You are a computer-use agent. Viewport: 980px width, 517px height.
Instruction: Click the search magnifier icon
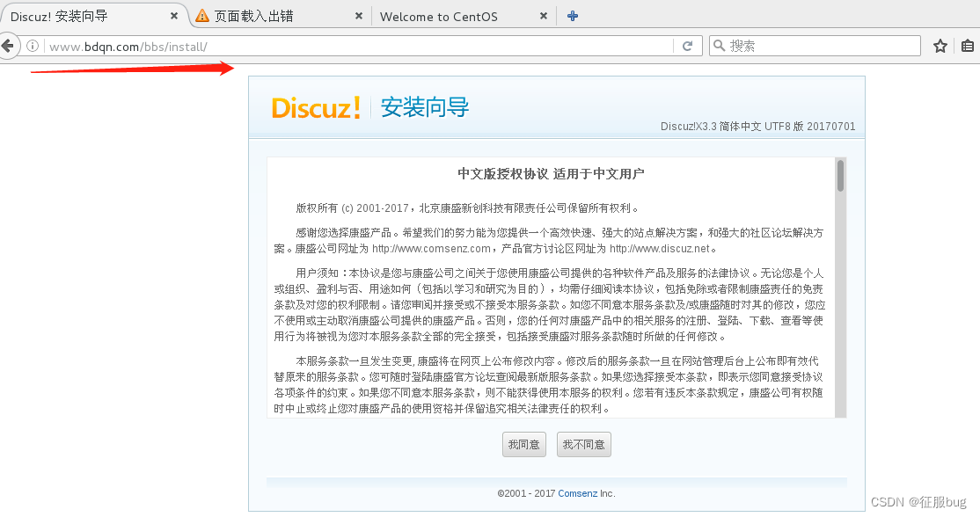tap(720, 46)
